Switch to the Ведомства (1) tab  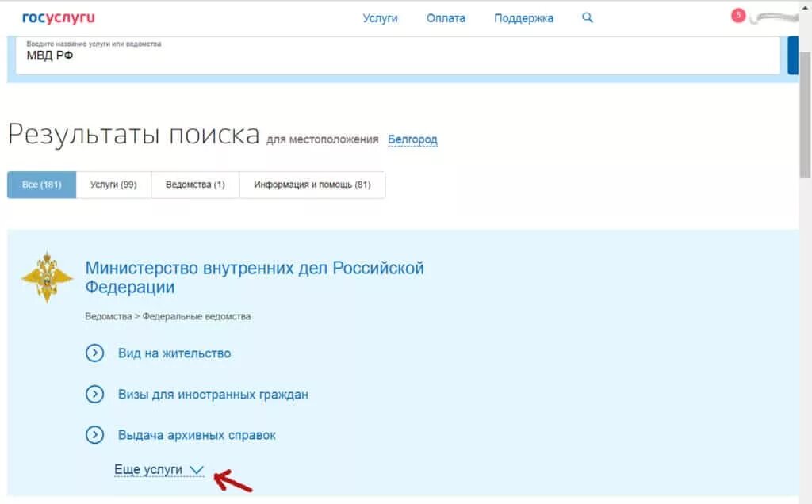[195, 185]
